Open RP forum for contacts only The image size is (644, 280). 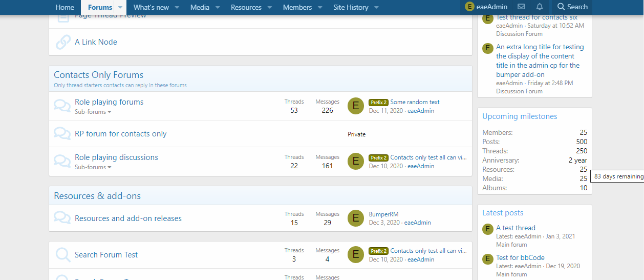[x=121, y=134]
